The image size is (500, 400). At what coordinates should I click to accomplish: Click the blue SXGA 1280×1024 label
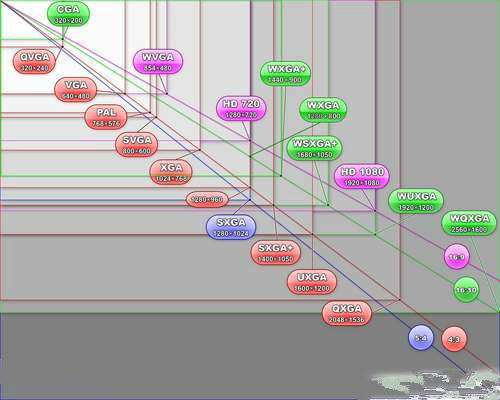[x=231, y=227]
